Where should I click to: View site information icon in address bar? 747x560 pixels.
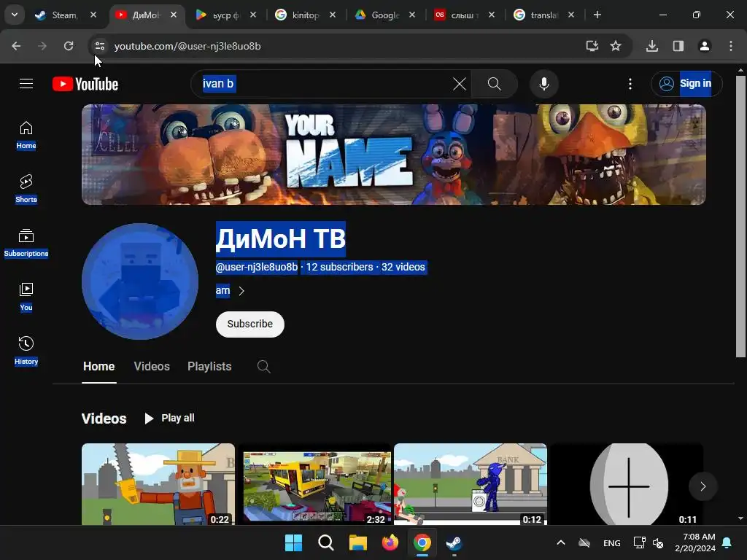coord(99,46)
